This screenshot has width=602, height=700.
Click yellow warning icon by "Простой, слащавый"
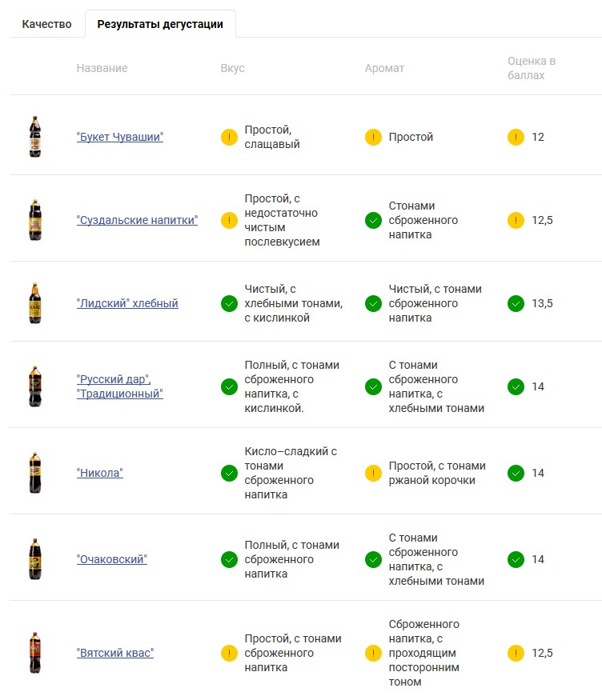tap(229, 137)
